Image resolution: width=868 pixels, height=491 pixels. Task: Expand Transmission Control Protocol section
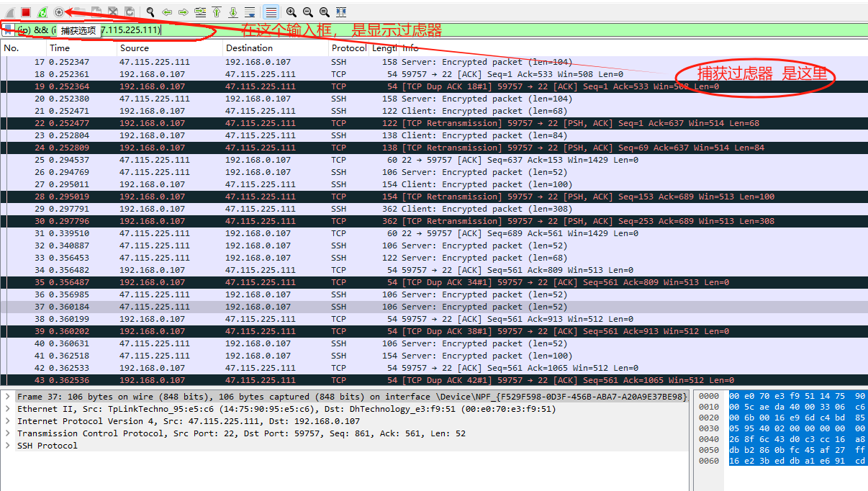click(8, 433)
